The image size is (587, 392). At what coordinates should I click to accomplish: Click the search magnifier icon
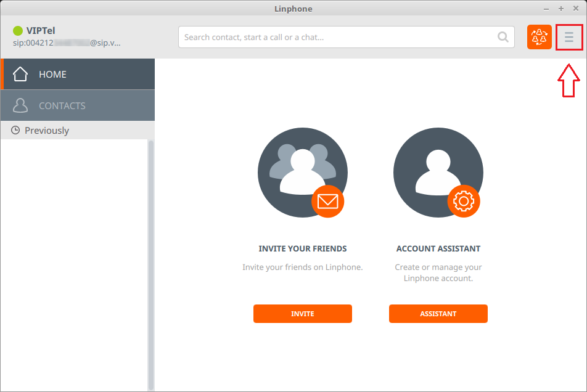(503, 37)
